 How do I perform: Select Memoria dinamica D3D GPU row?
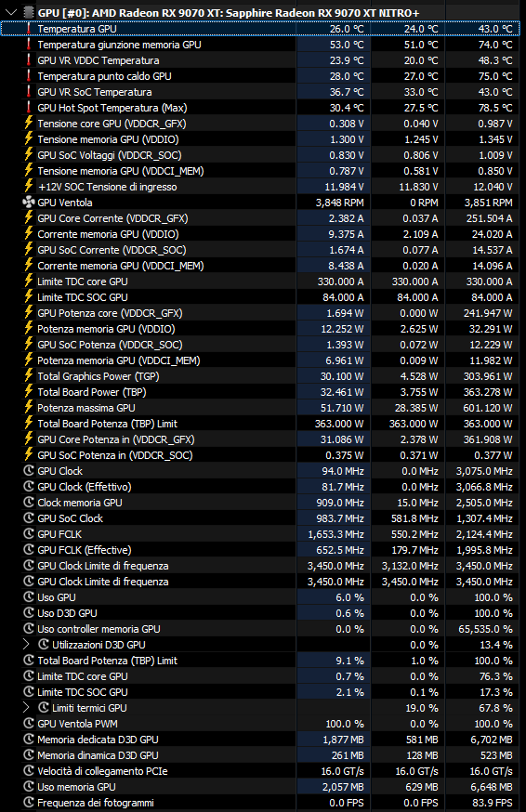(260, 755)
